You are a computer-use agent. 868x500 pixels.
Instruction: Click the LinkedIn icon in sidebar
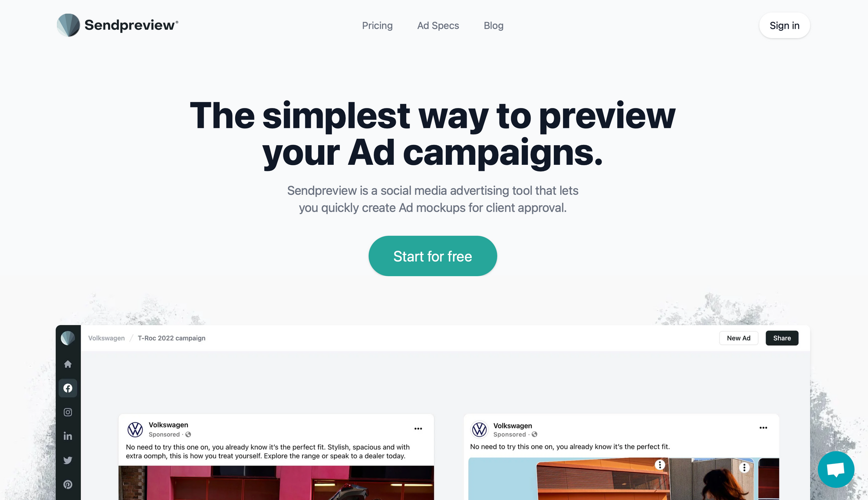point(68,436)
